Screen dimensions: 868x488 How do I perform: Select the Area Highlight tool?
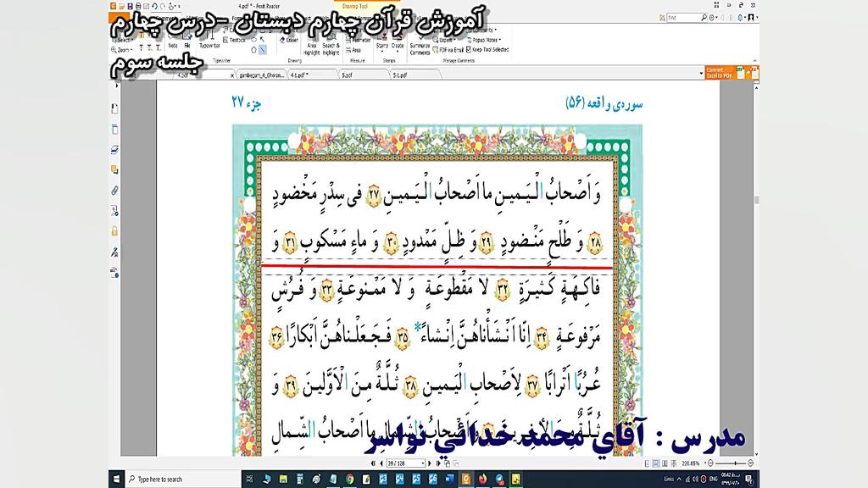(310, 47)
